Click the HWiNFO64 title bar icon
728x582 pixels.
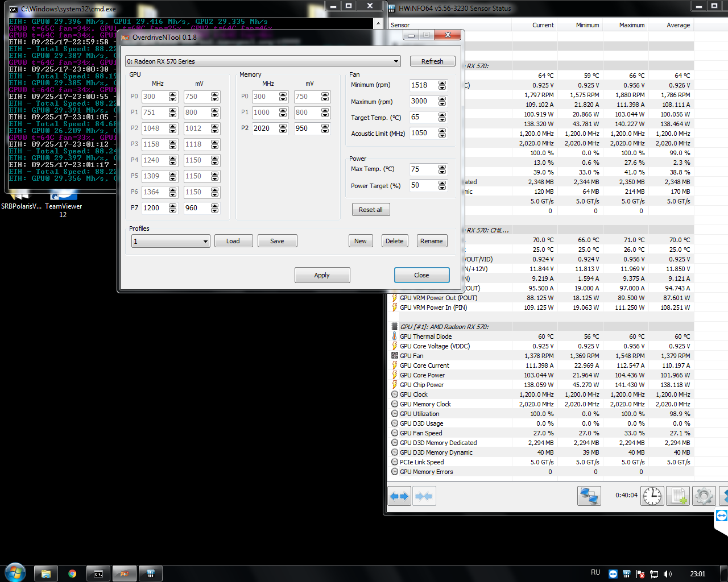[x=392, y=9]
